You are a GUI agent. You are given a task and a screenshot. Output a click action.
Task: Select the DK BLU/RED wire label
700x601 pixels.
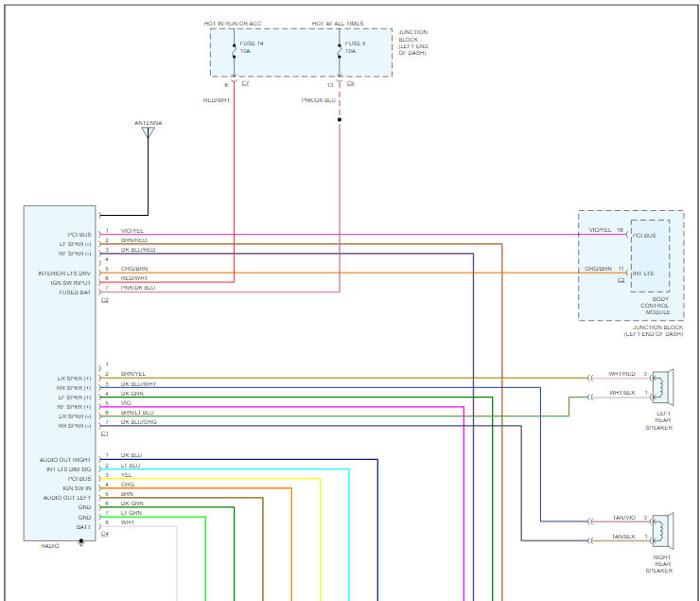click(x=138, y=250)
